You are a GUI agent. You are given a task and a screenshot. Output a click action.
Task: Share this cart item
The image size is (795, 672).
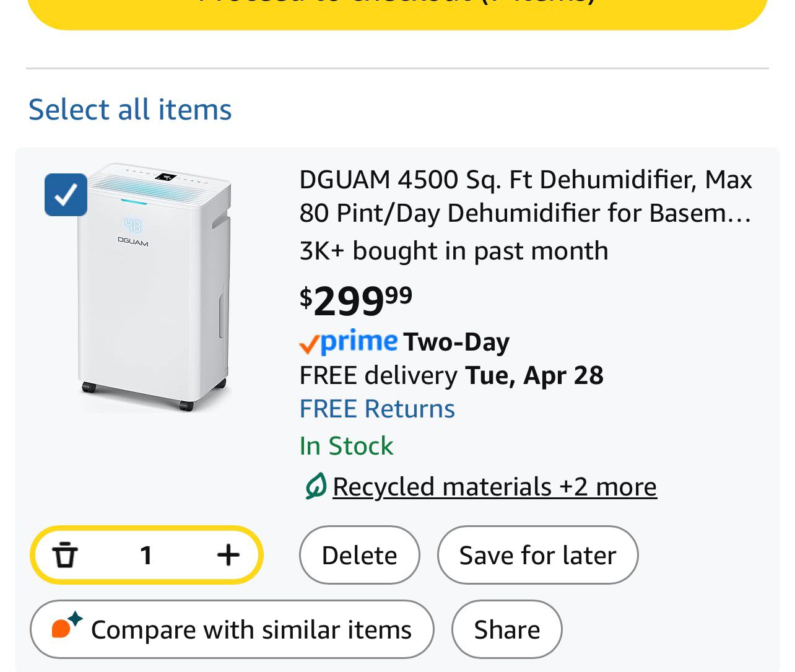[x=506, y=629]
